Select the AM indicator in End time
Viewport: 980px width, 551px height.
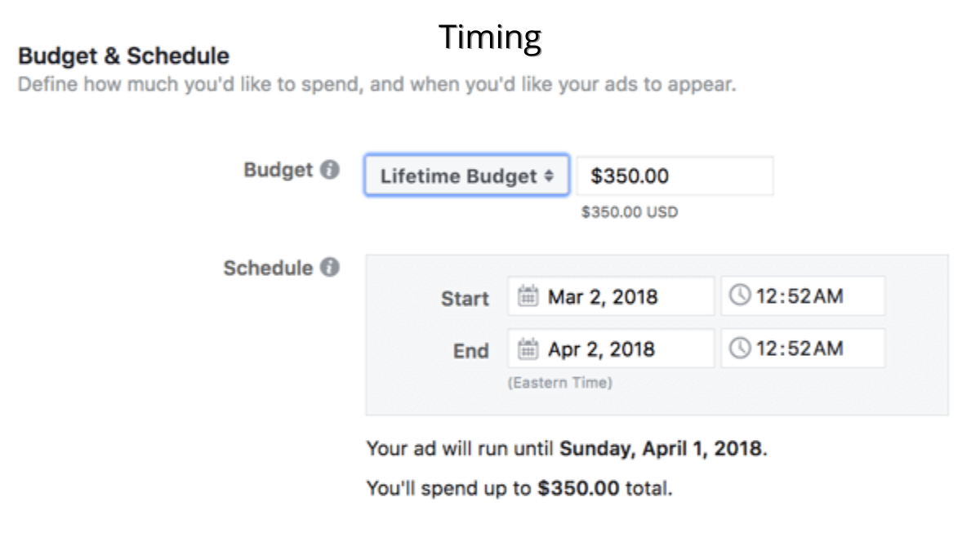826,349
